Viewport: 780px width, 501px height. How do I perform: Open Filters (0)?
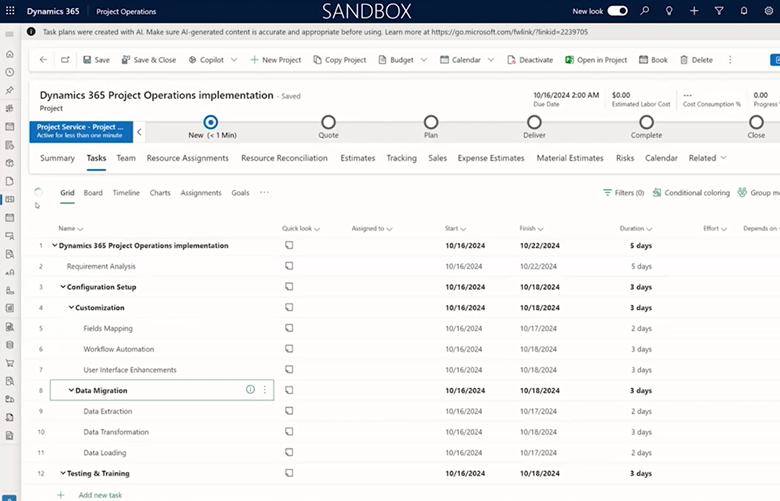[x=623, y=193]
